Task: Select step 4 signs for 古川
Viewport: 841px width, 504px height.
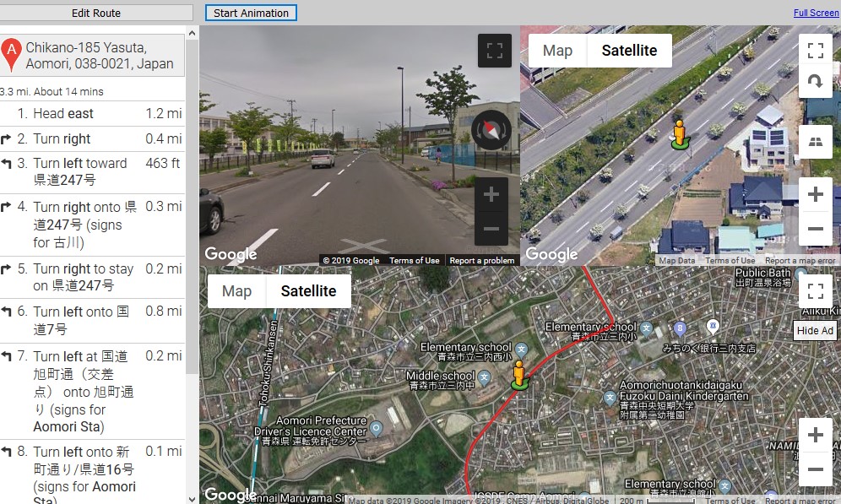Action: point(92,225)
